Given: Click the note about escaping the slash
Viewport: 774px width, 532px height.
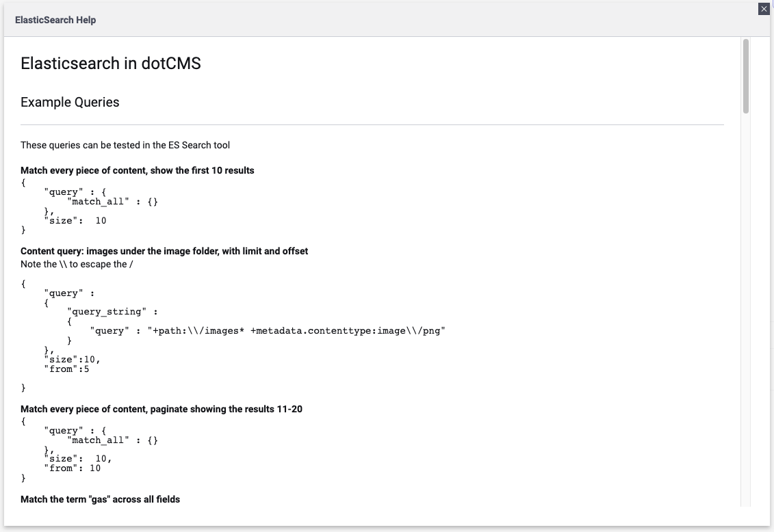Looking at the screenshot, I should 77,264.
